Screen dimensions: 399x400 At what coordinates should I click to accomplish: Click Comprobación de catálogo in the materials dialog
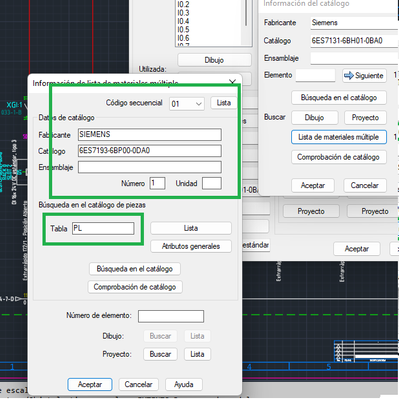(135, 287)
